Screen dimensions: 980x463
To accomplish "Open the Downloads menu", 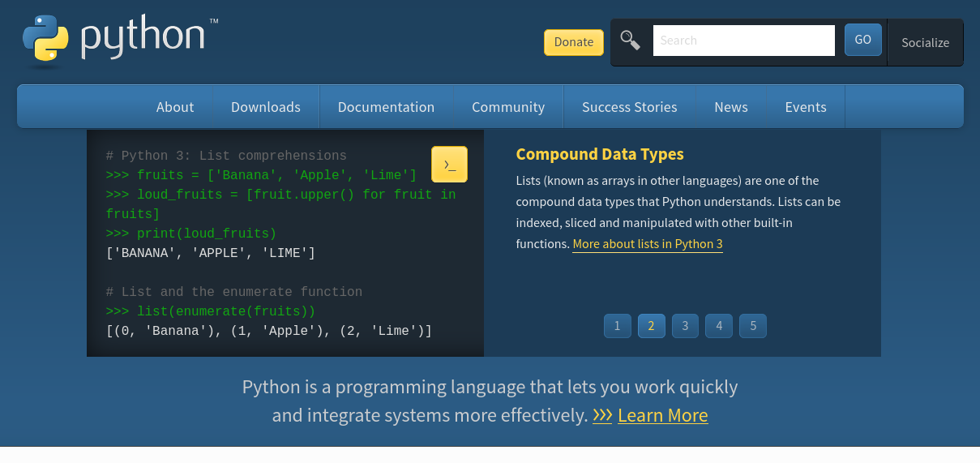I will click(266, 107).
